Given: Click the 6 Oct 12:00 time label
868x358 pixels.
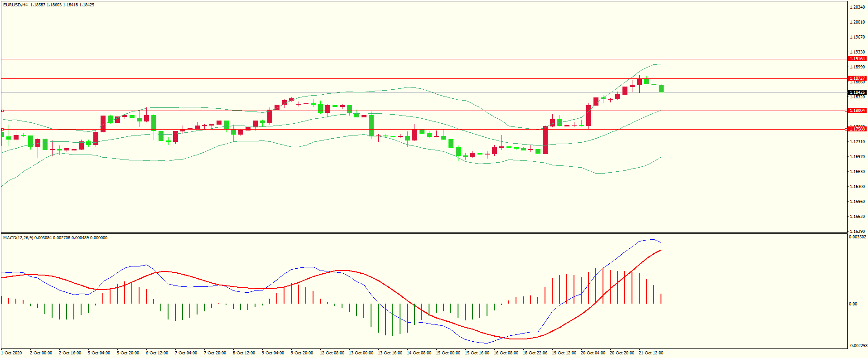Looking at the screenshot, I should point(157,353).
